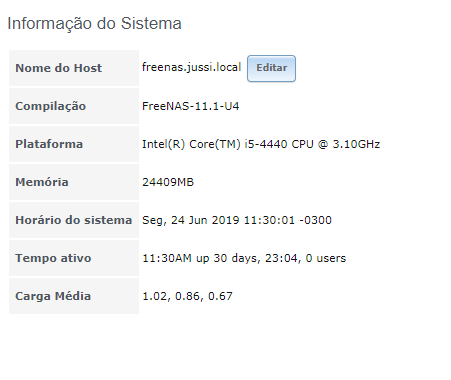Click the Plataforma row label

click(x=49, y=144)
